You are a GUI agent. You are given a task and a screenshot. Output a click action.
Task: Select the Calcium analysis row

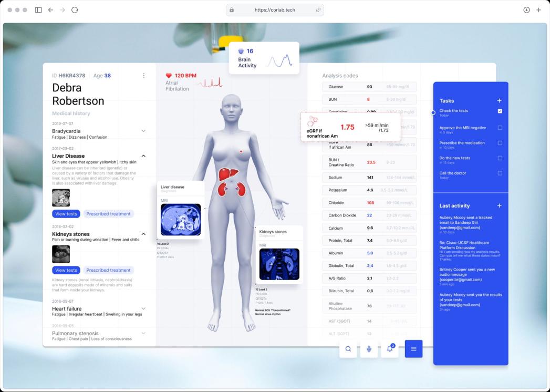coord(369,228)
